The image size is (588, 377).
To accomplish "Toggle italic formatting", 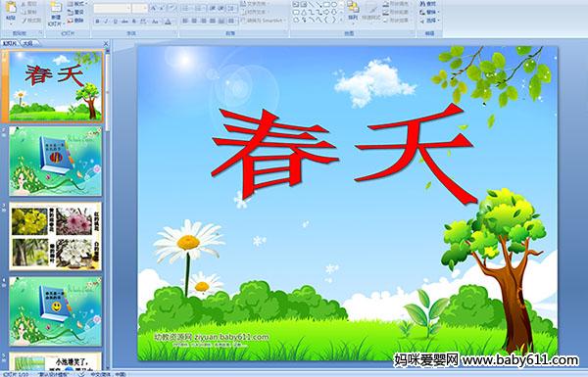I will [x=106, y=22].
